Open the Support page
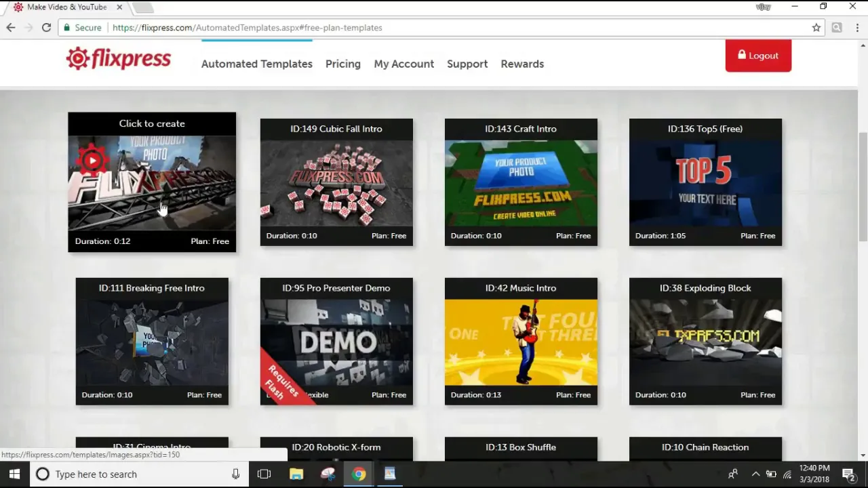The height and width of the screenshot is (488, 868). point(467,64)
